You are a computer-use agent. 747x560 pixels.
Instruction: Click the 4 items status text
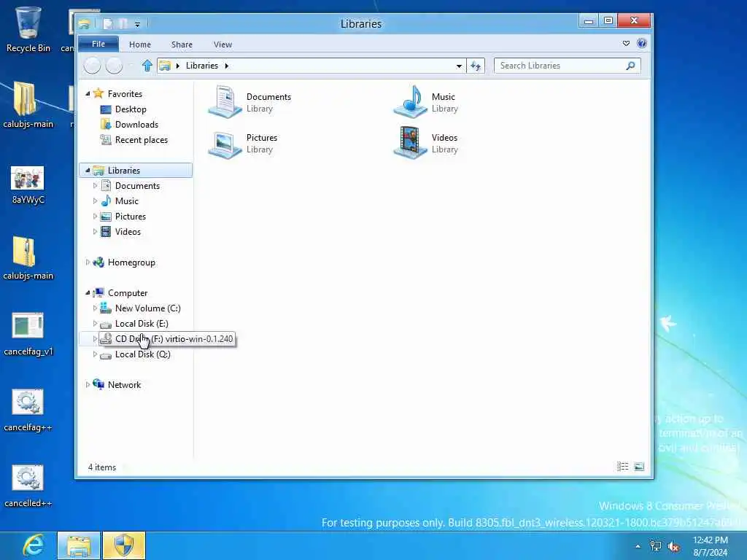point(102,467)
